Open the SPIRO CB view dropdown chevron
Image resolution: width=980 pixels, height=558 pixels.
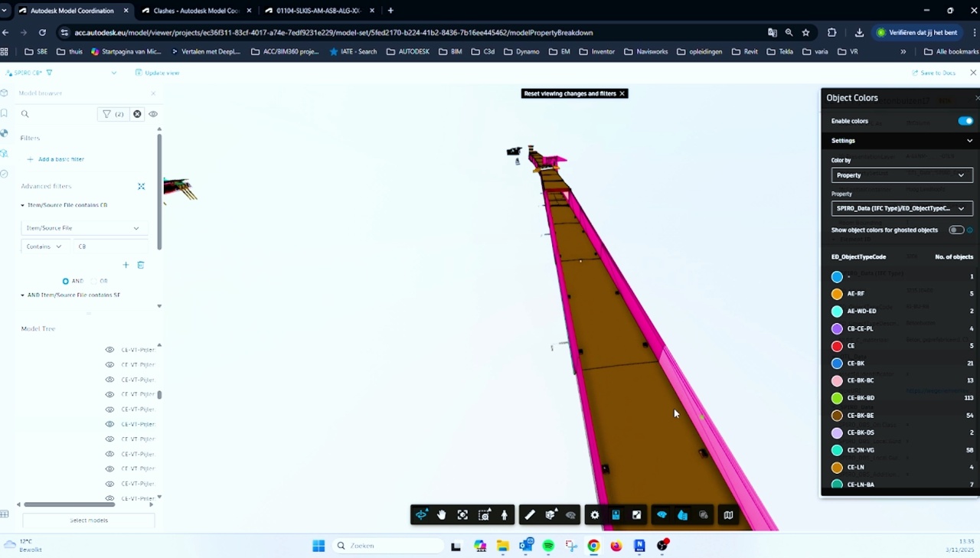pyautogui.click(x=114, y=73)
